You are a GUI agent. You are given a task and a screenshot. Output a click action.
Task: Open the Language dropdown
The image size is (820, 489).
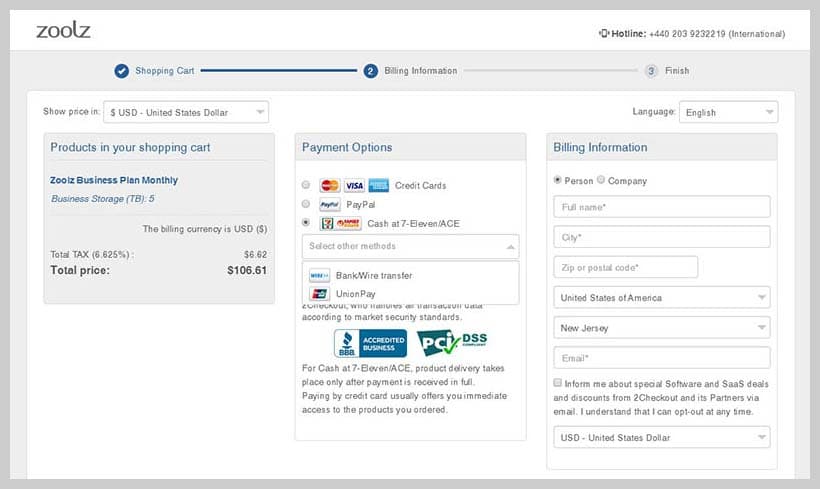728,112
